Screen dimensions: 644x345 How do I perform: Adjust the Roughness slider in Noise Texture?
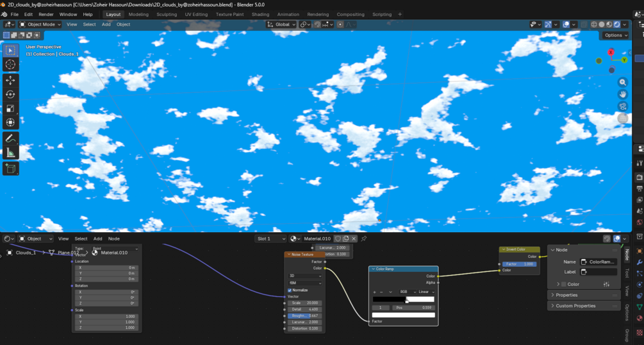(305, 316)
